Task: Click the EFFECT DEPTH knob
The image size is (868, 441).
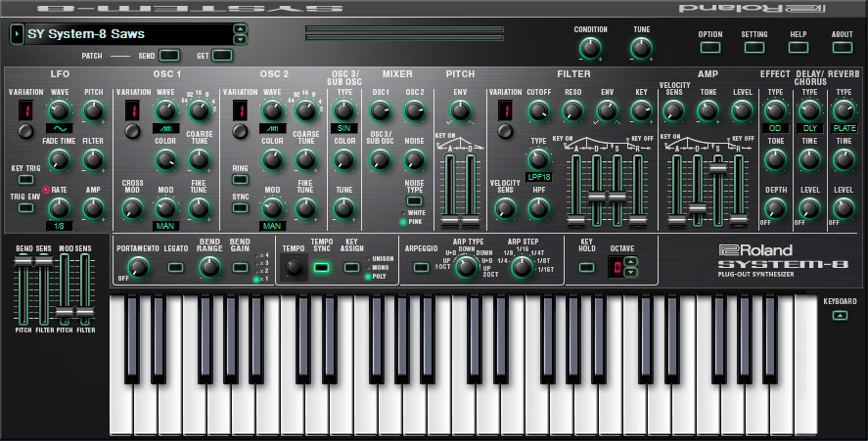Action: 775,208
